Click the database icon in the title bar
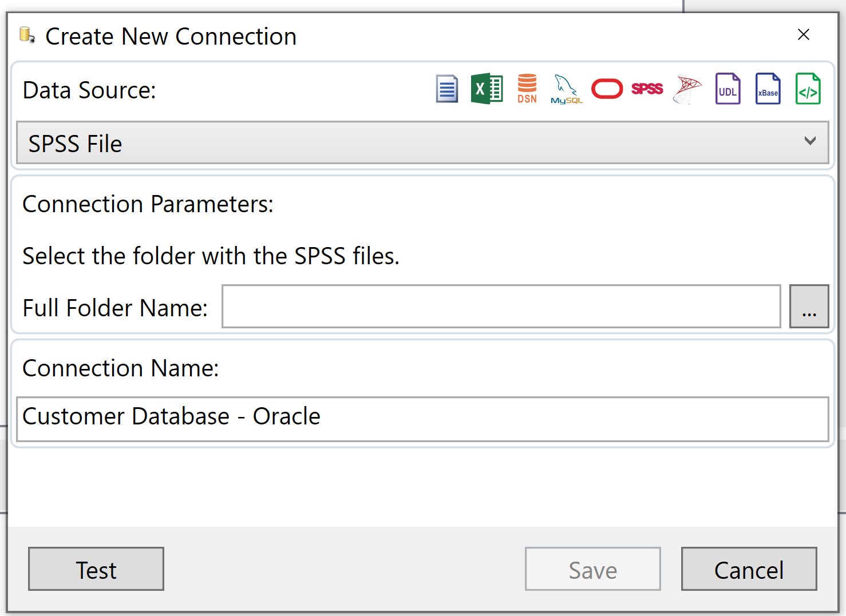Viewport: 846px width, 616px height. point(26,35)
